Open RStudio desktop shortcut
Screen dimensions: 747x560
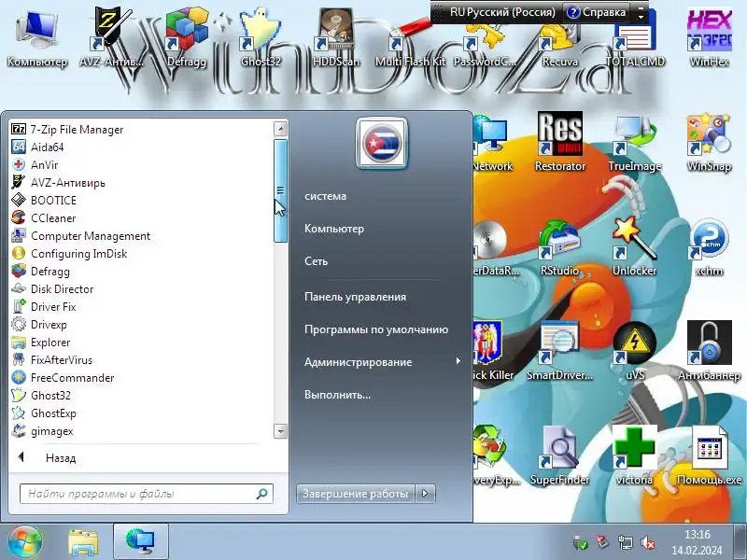pyautogui.click(x=559, y=246)
